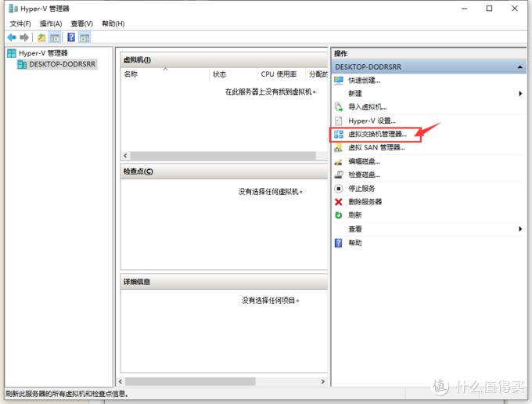Open 虚拟 SAN 管理器... action

(x=376, y=148)
